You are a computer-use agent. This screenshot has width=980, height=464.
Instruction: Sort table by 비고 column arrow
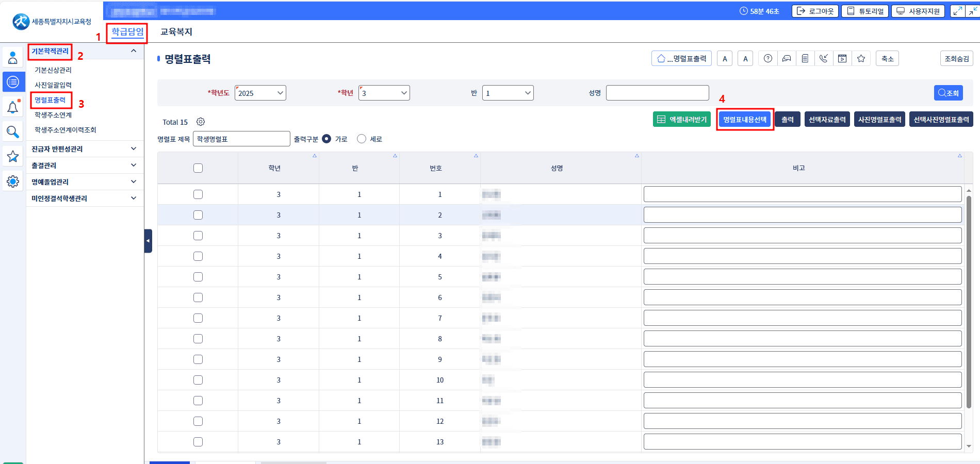960,156
